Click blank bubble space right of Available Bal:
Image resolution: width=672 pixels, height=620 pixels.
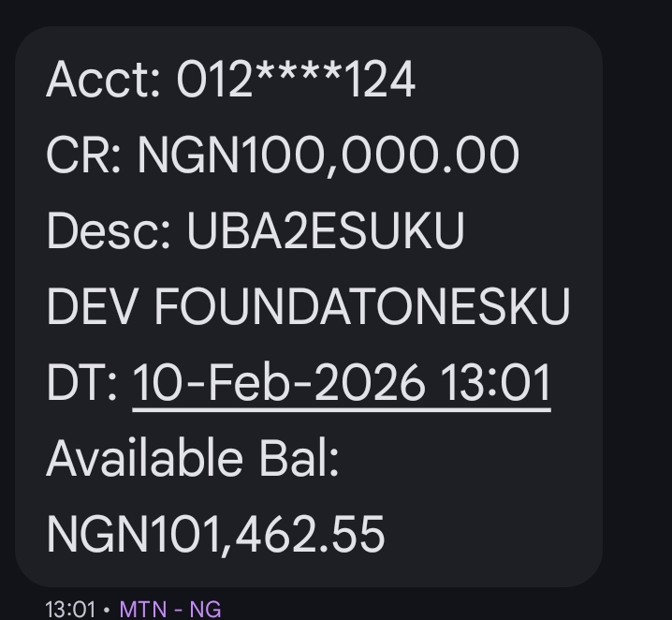tap(468, 459)
